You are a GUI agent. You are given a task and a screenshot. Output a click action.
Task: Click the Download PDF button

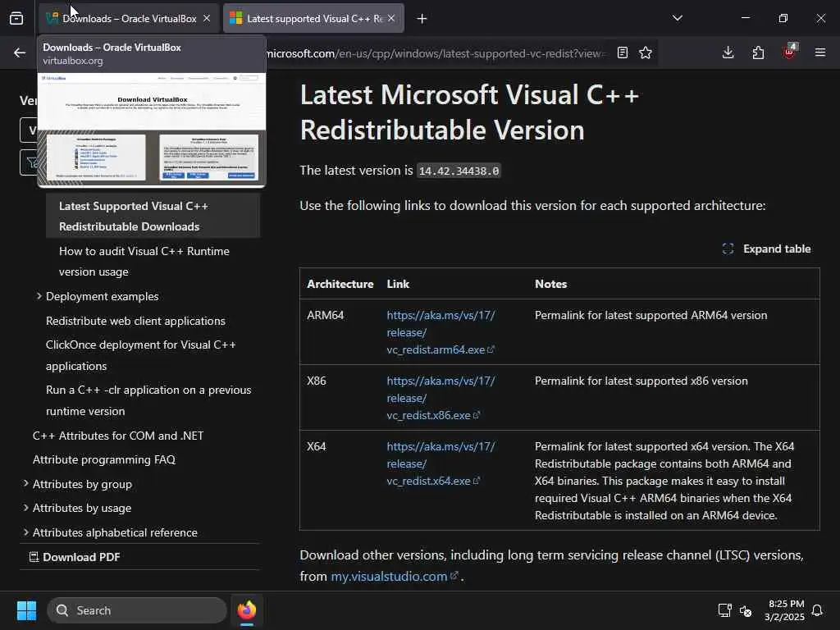(75, 557)
